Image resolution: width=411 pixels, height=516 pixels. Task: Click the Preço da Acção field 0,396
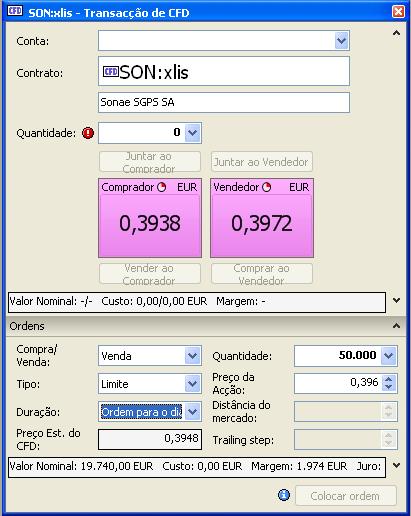click(x=338, y=383)
